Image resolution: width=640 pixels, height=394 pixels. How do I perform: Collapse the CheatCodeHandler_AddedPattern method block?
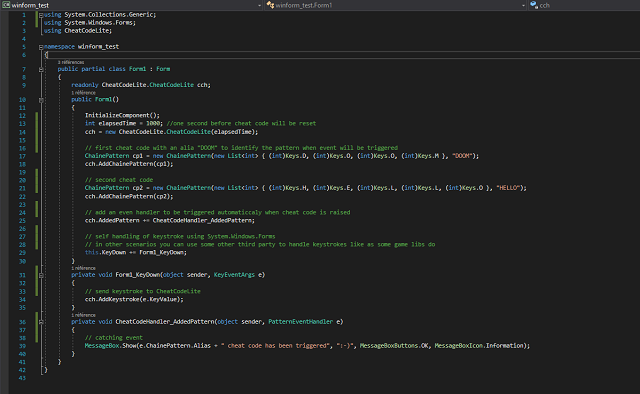pyautogui.click(x=41, y=322)
